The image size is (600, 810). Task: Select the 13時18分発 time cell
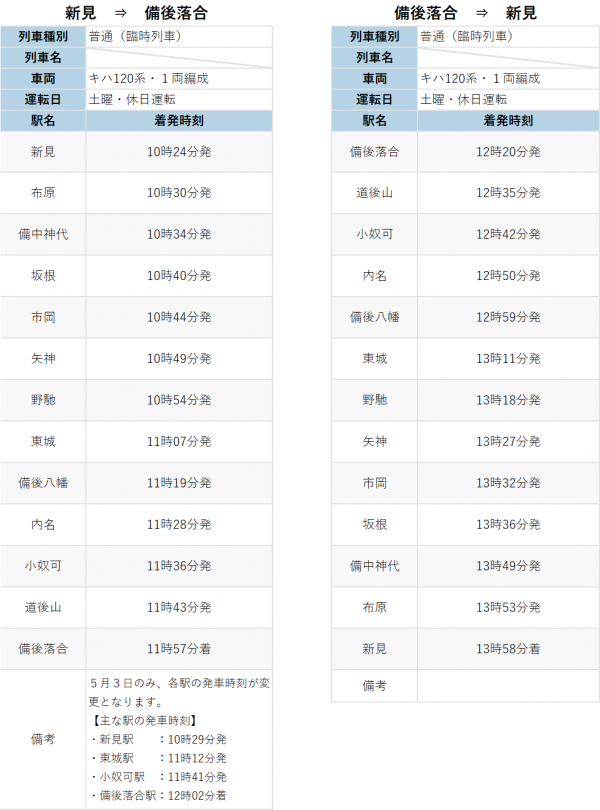click(508, 400)
